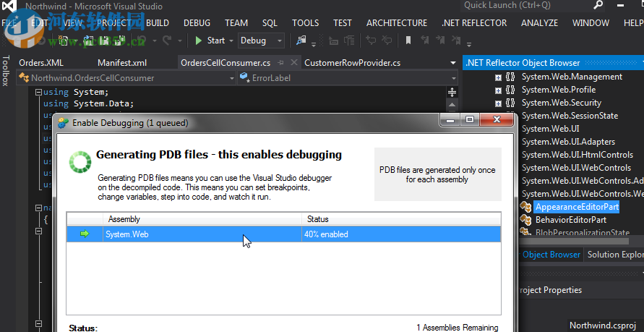Screen dimensions: 644x332
Task: Open the DEBUG menu
Action: [x=197, y=23]
